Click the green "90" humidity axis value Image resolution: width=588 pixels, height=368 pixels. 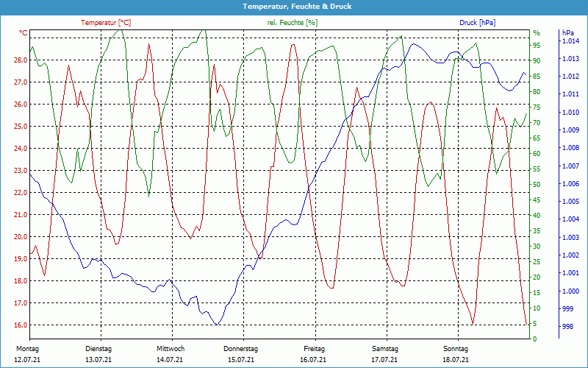coord(537,61)
